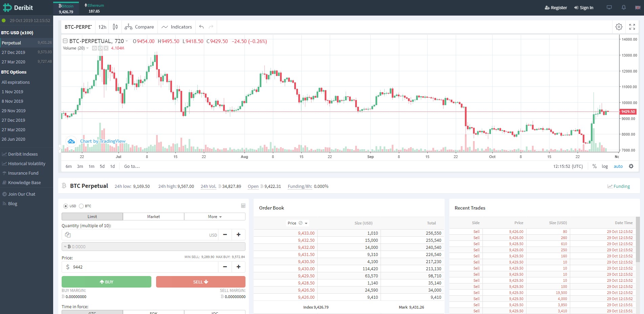Expand the Volume (20) indicator dropdown

click(87, 48)
